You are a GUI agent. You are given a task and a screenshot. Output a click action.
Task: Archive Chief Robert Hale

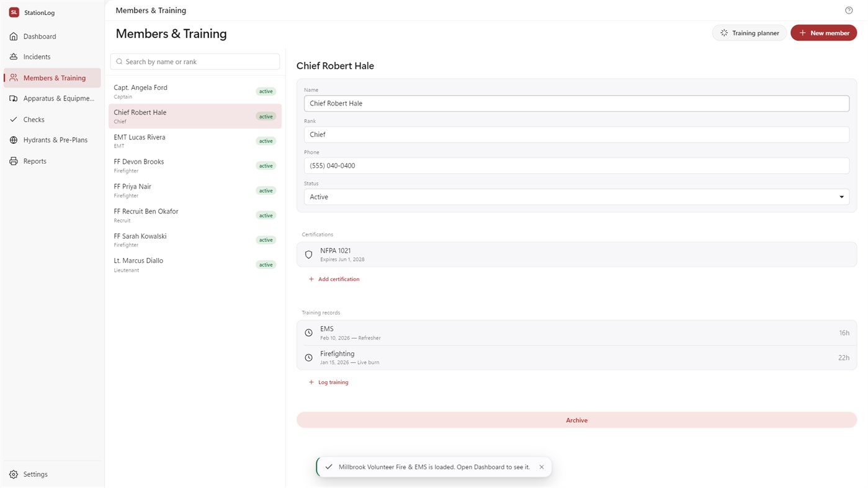coord(576,420)
